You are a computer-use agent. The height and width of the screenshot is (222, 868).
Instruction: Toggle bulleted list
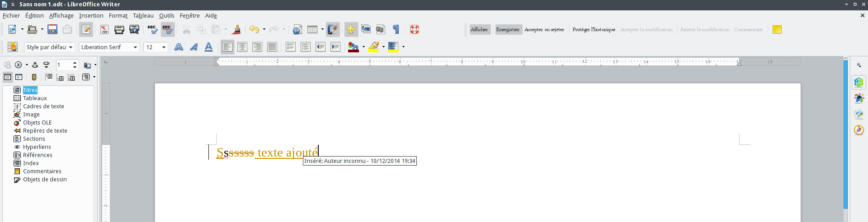tap(306, 47)
